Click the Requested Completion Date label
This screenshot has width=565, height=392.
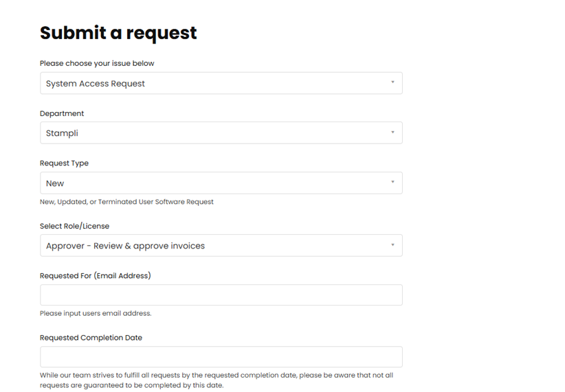pyautogui.click(x=91, y=338)
